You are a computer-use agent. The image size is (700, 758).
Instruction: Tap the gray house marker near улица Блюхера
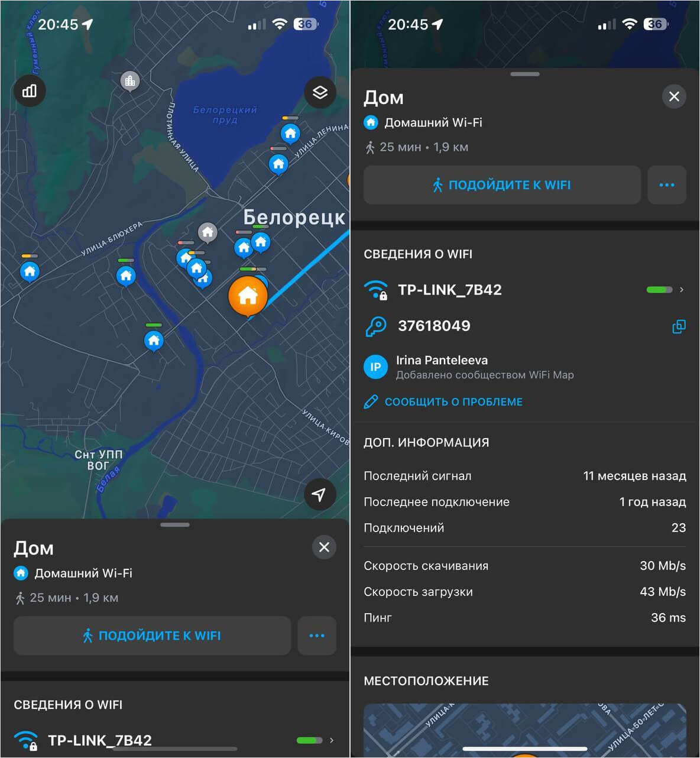point(207,232)
